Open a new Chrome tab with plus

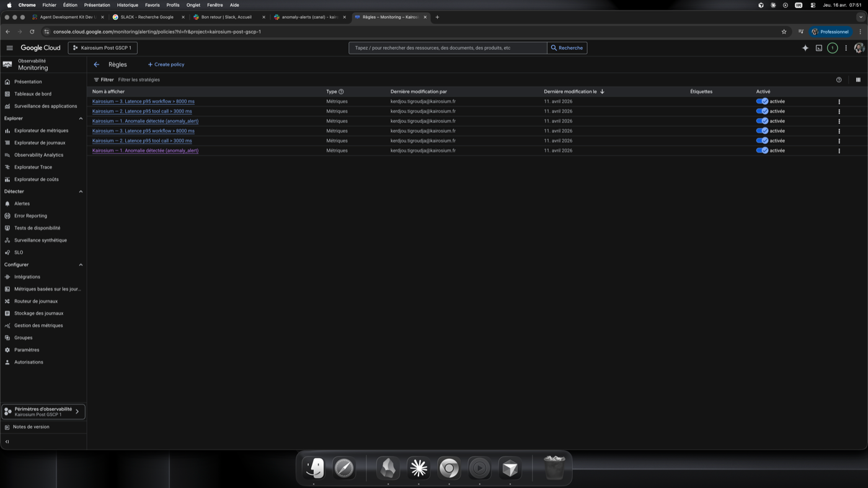point(437,17)
